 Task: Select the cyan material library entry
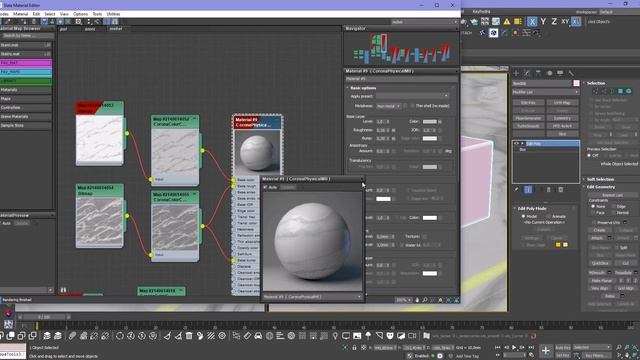pyautogui.click(x=26, y=72)
